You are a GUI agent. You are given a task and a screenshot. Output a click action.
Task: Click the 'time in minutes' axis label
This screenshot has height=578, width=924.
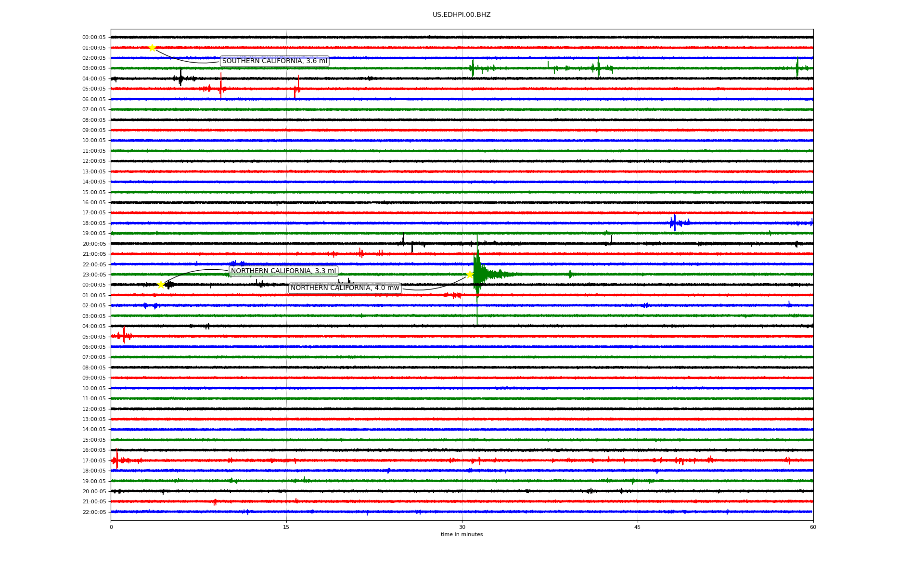click(461, 535)
